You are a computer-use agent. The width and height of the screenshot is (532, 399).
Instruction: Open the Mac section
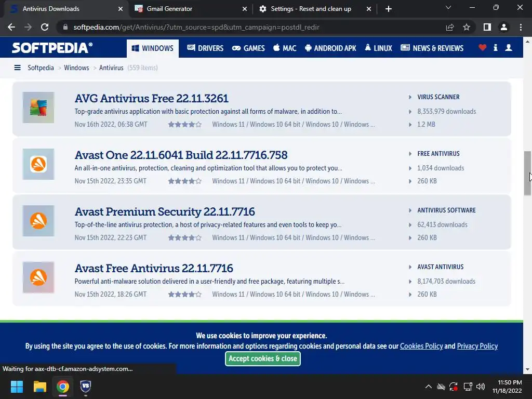285,48
